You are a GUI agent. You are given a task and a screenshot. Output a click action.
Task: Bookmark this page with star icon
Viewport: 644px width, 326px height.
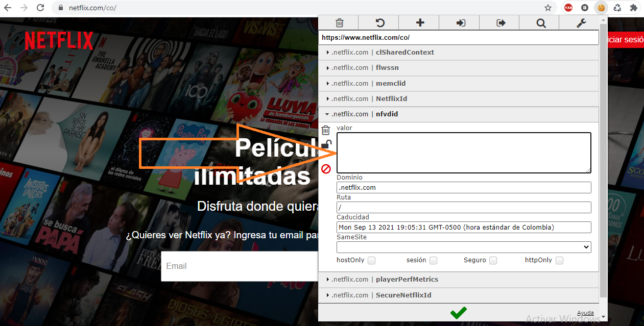click(x=548, y=8)
